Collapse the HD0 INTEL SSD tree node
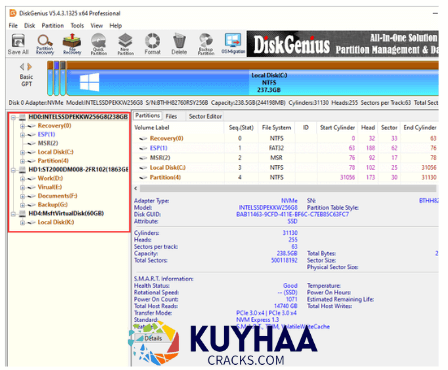Viewport: 448px width, 370px height. pos(13,117)
